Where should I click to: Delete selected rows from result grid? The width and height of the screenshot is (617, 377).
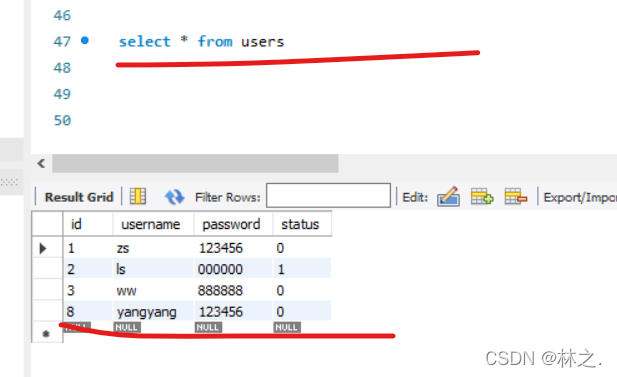point(515,196)
